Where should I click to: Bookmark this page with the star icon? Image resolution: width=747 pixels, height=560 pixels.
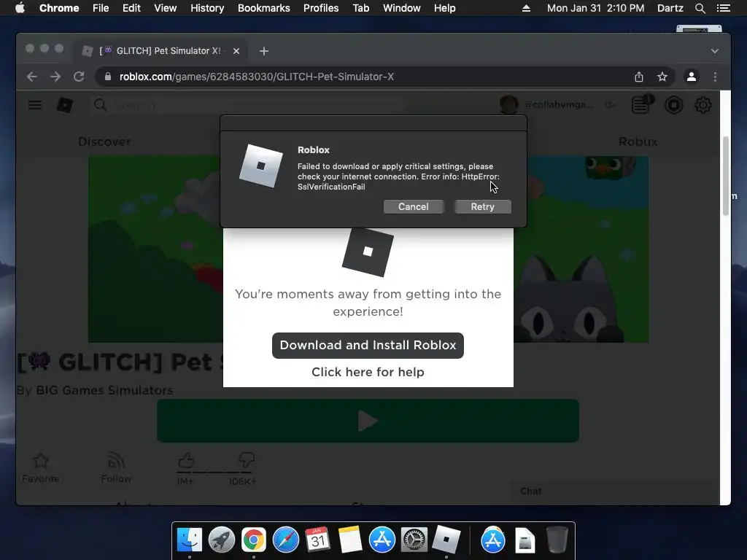662,77
